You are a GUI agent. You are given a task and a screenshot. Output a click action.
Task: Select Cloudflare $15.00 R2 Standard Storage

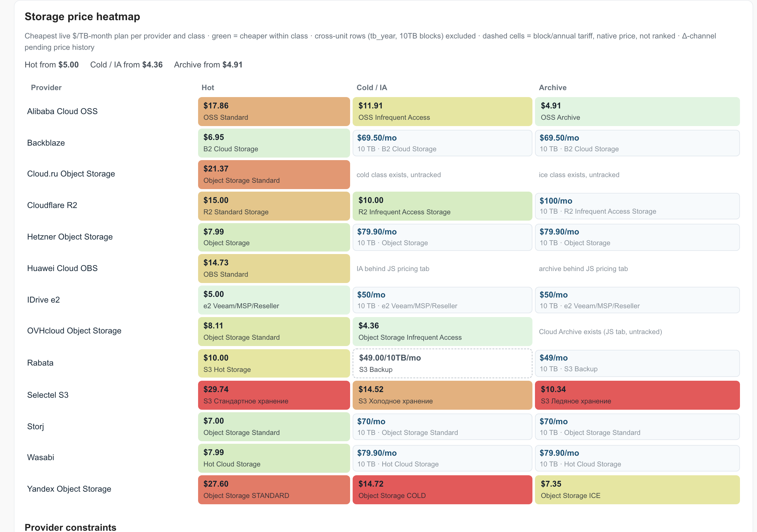[x=274, y=206]
